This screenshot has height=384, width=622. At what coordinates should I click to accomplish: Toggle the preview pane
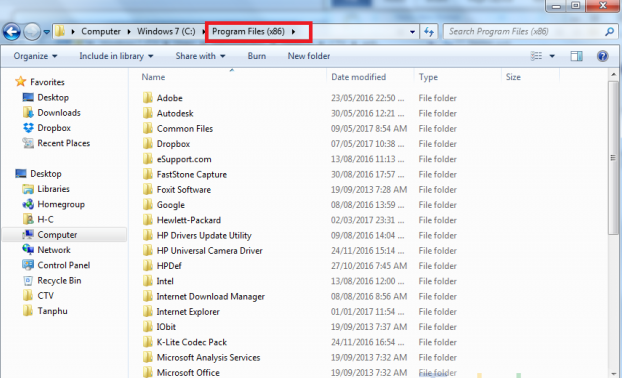click(576, 56)
